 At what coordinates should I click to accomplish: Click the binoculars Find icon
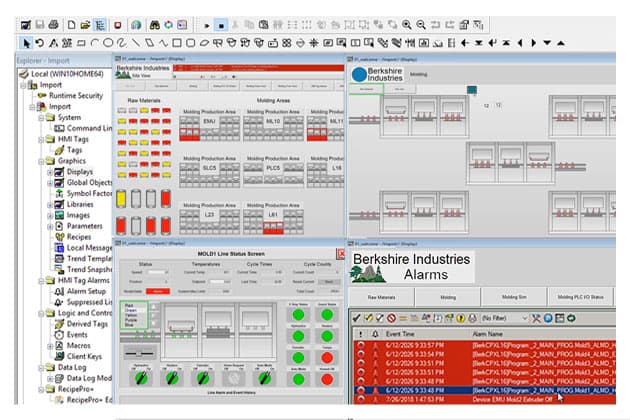pos(153,24)
